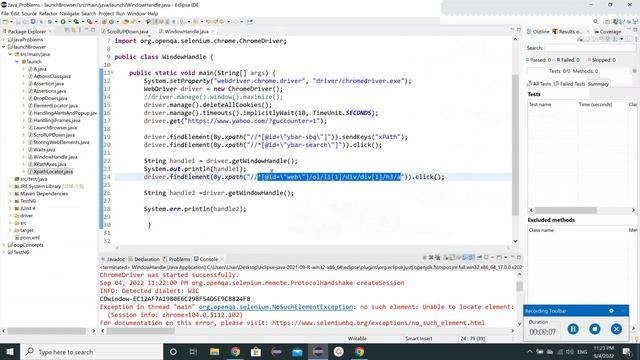This screenshot has width=640, height=360.
Task: Collapse the launch package
Action: [17, 62]
